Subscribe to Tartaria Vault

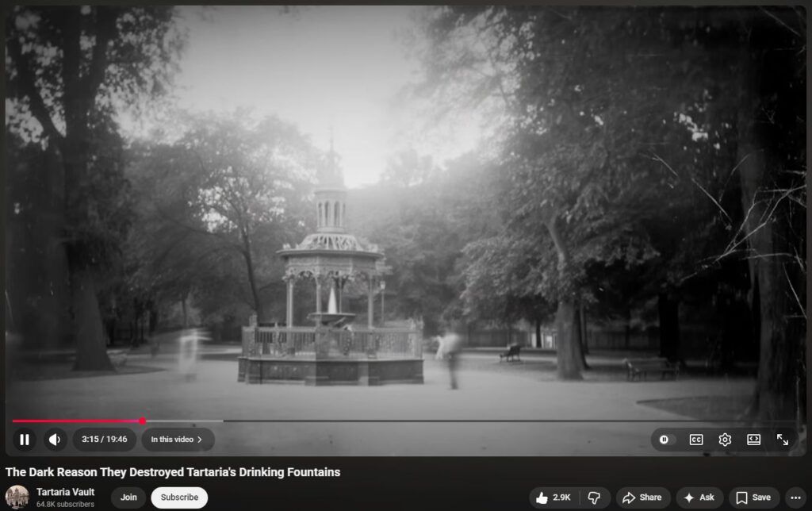click(179, 498)
